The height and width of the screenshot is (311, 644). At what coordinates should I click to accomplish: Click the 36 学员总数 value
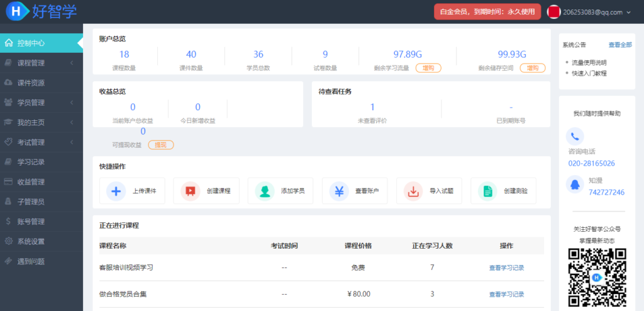tap(258, 54)
